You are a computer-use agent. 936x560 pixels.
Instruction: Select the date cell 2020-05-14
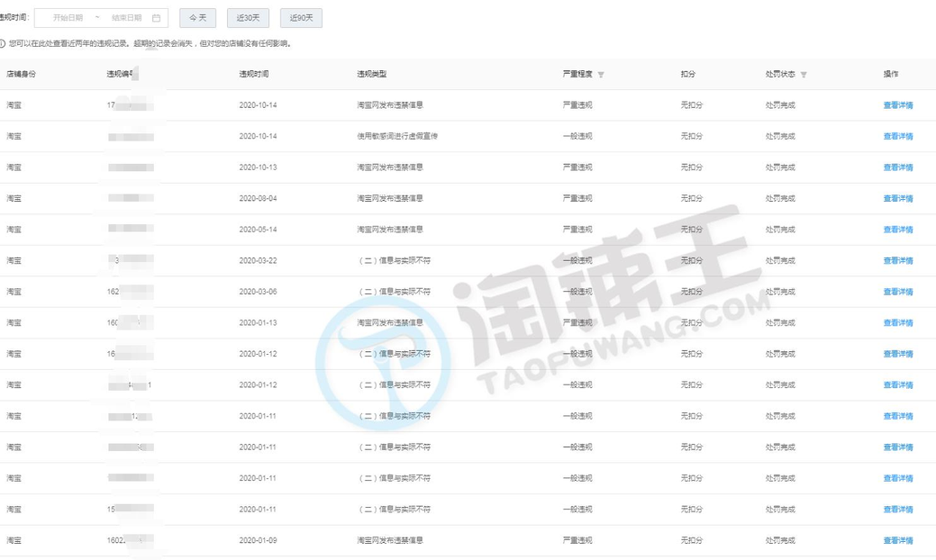(x=258, y=229)
